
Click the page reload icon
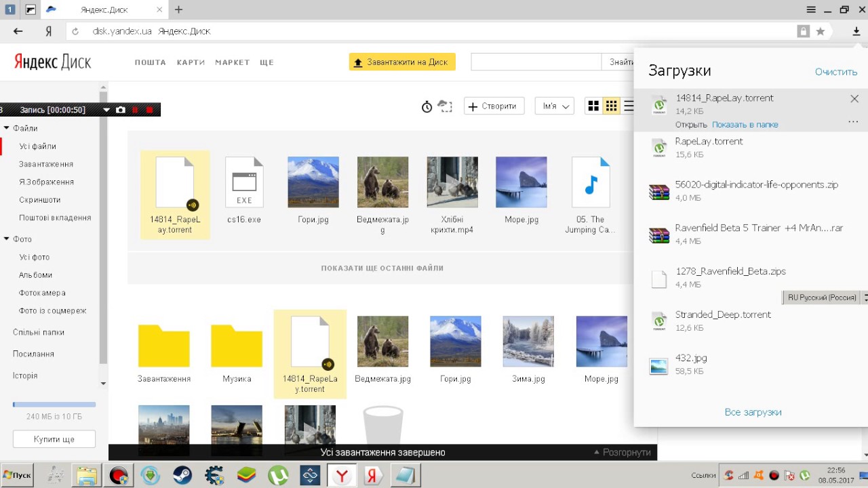pos(75,31)
